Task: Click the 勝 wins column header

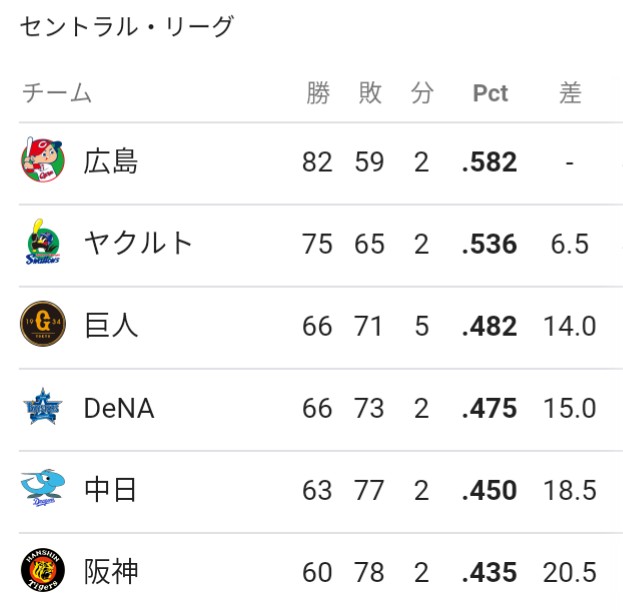Action: 318,93
